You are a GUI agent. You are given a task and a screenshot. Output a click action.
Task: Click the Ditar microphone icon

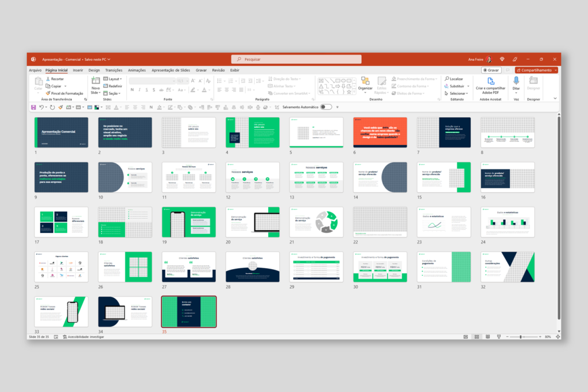[516, 81]
